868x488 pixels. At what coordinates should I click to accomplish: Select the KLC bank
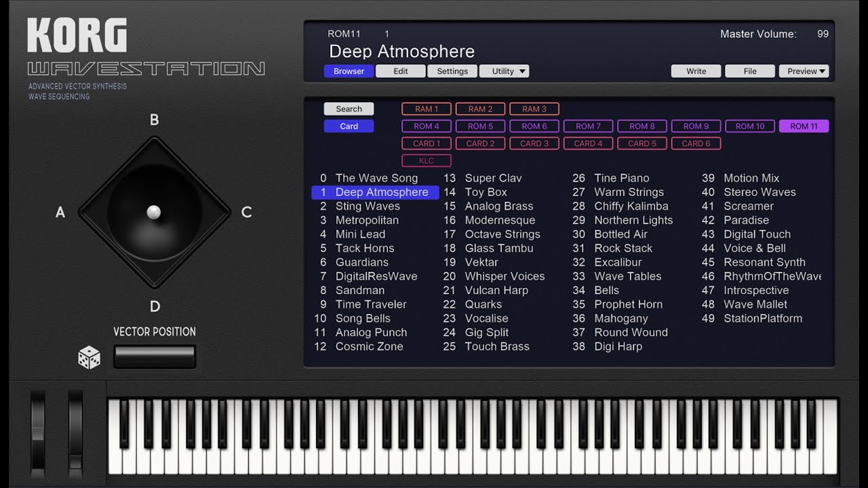tap(427, 161)
